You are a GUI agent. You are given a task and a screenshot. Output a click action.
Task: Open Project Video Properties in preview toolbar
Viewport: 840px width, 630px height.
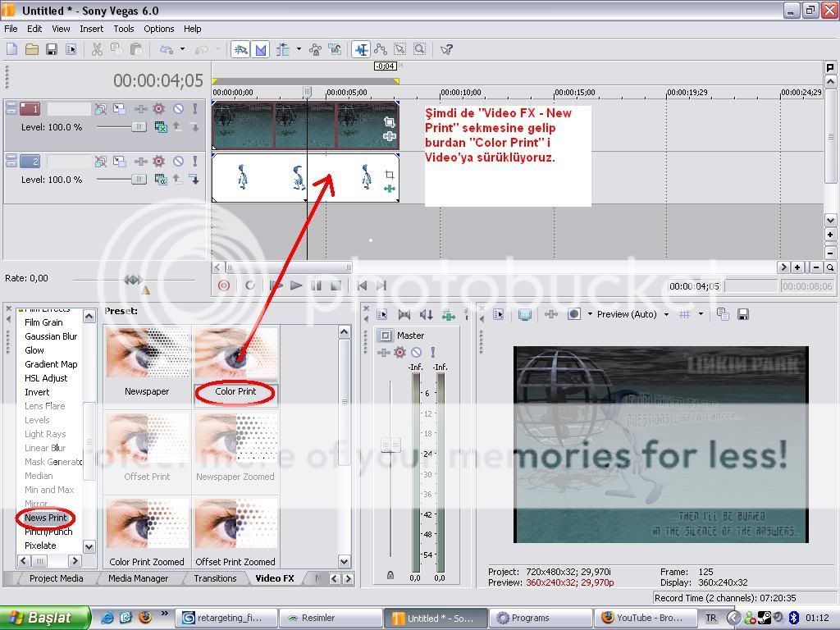click(498, 314)
